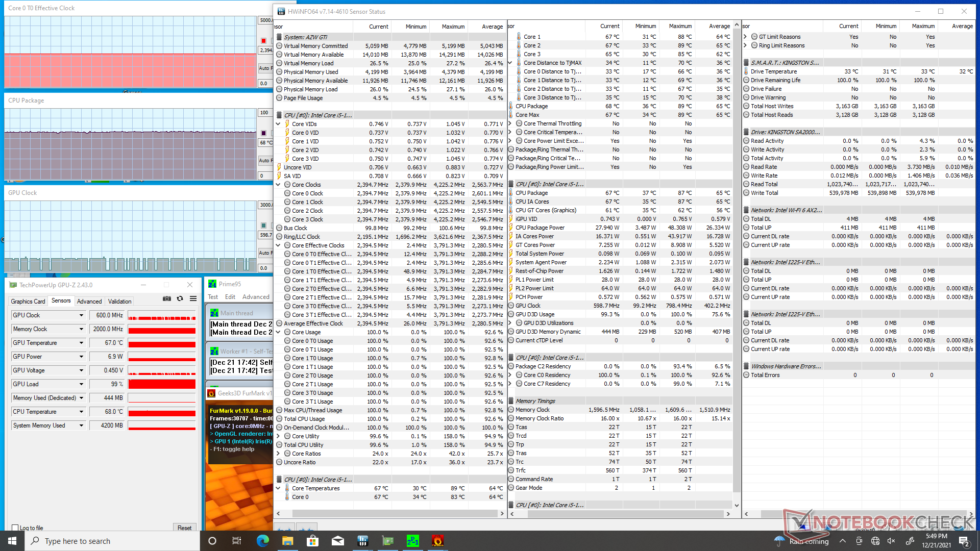
Task: Click the GPU-Z screenshot camera icon
Action: click(167, 298)
